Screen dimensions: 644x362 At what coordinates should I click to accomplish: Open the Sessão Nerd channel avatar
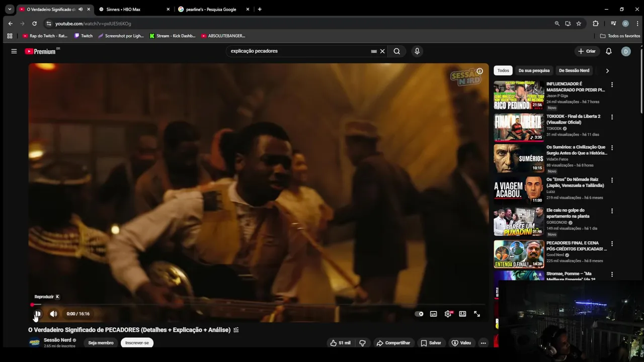click(x=34, y=343)
